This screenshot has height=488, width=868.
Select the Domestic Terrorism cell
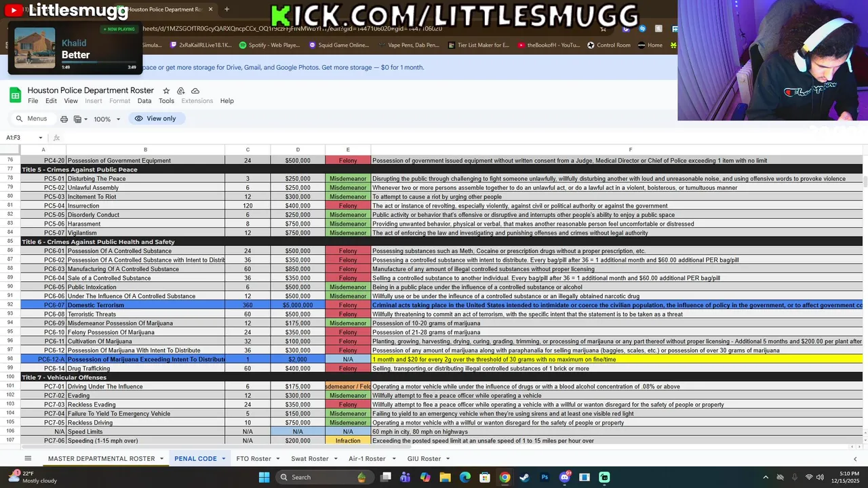click(145, 306)
